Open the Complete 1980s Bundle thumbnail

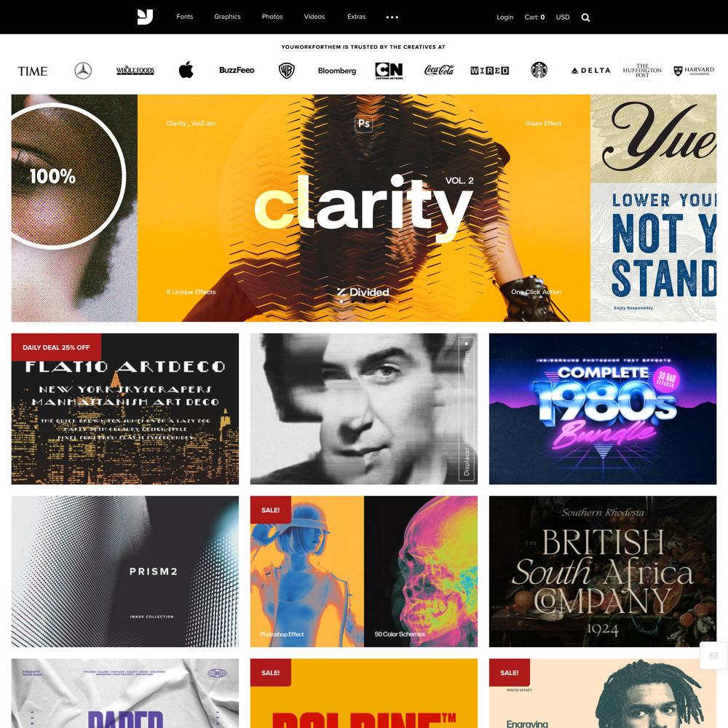point(603,408)
